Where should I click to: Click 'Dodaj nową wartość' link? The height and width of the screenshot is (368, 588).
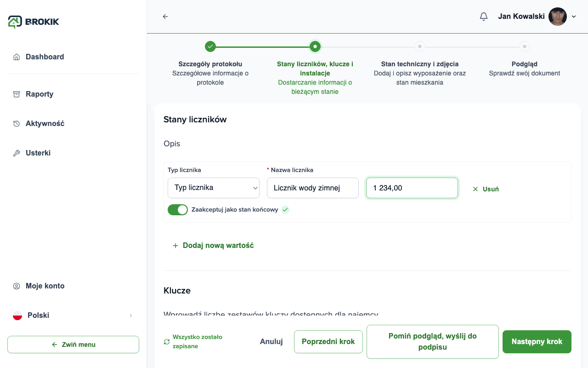coord(213,246)
